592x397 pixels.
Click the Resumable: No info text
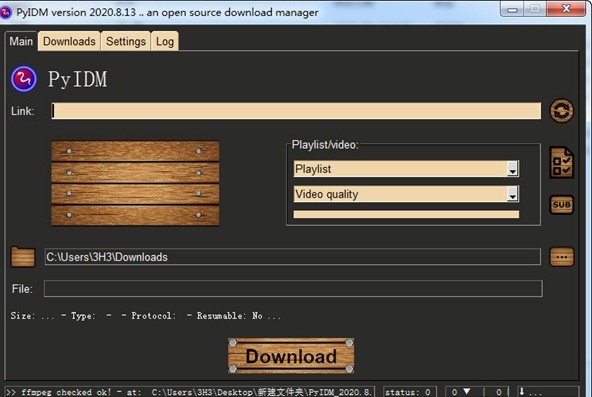pos(230,315)
